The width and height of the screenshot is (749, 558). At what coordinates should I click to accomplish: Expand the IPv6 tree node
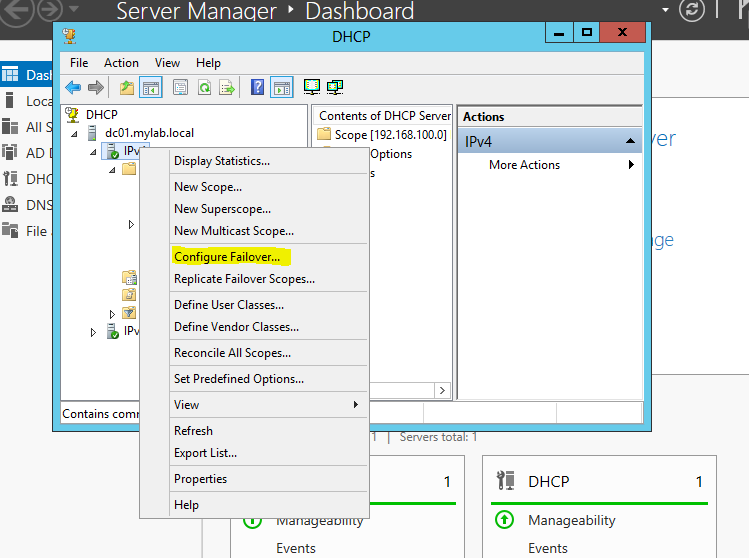93,332
